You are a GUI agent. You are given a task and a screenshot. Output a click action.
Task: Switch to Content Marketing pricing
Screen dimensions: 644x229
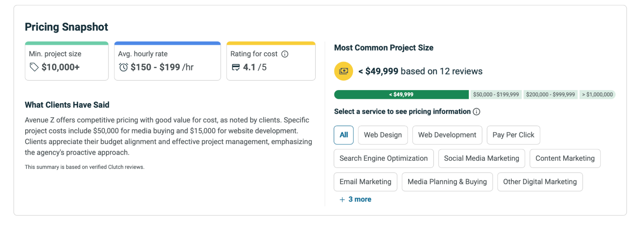[565, 159]
